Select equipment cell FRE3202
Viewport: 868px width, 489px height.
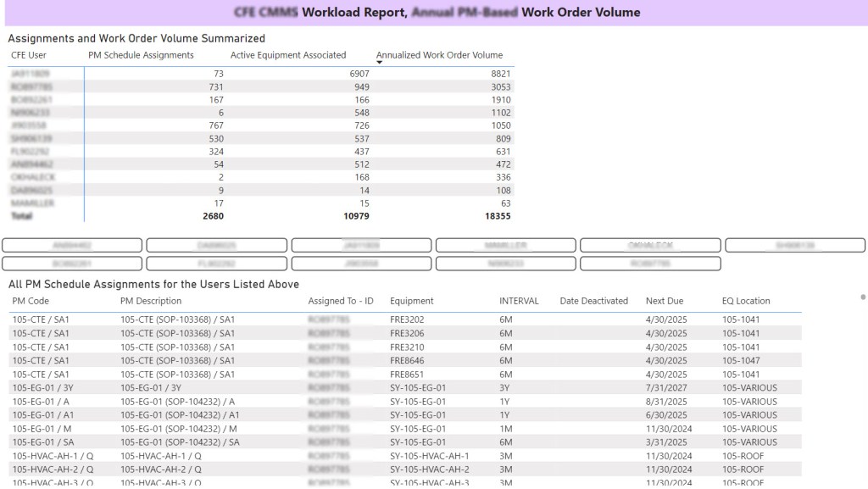coord(407,320)
